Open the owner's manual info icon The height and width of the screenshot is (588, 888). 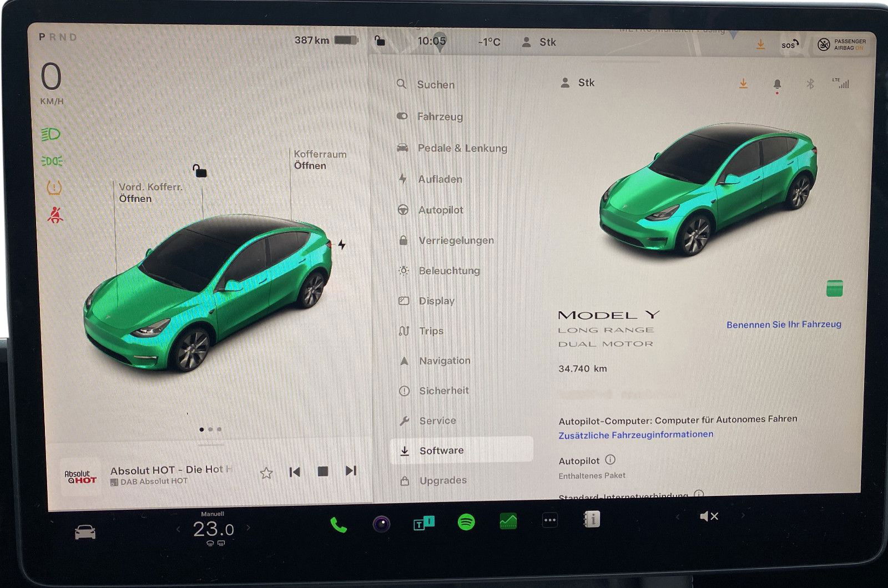tap(592, 519)
